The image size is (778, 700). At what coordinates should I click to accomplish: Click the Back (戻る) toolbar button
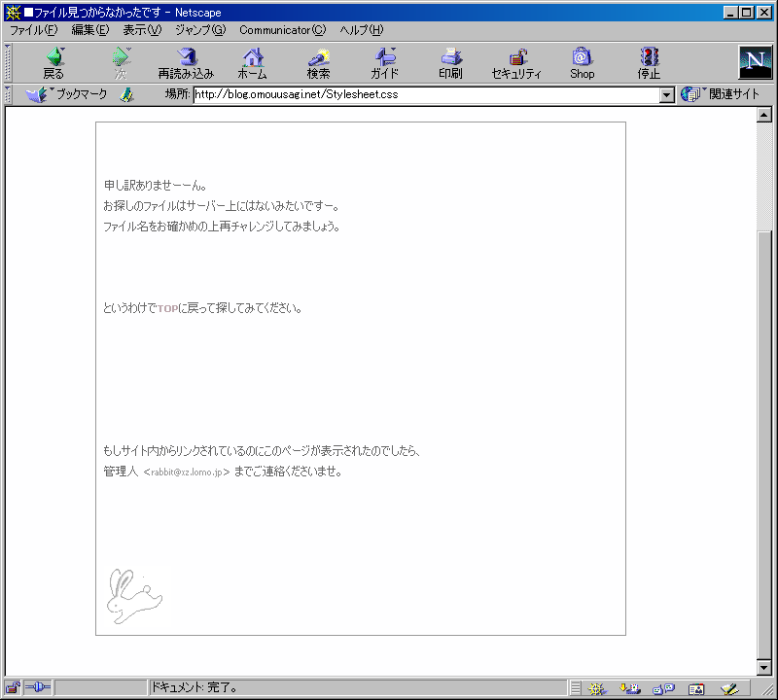53,63
